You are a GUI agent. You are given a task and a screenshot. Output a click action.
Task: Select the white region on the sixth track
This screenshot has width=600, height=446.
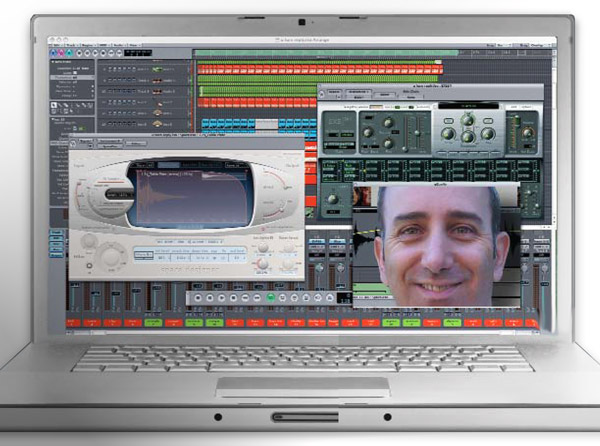[267, 124]
